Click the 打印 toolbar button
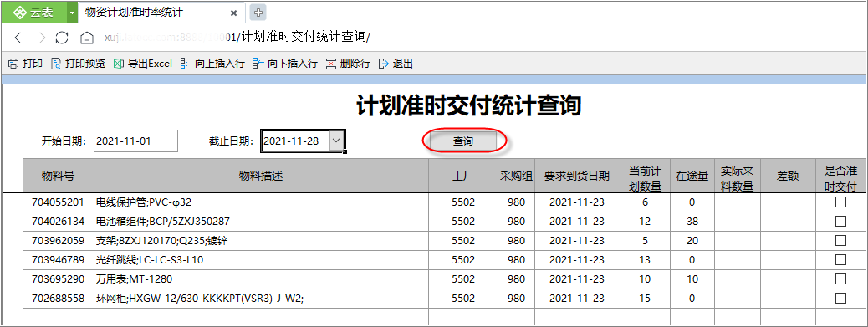The height and width of the screenshot is (327, 868). [x=25, y=64]
